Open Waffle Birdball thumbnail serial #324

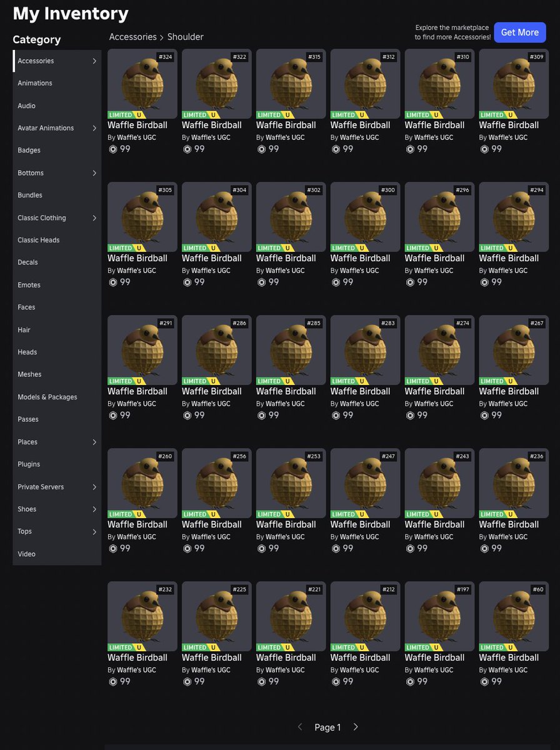[142, 84]
